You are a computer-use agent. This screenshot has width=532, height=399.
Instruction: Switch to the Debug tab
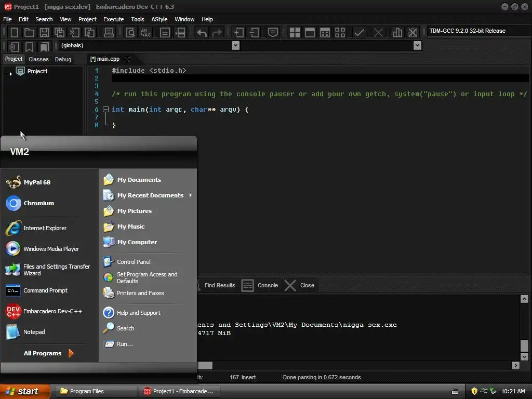(63, 59)
